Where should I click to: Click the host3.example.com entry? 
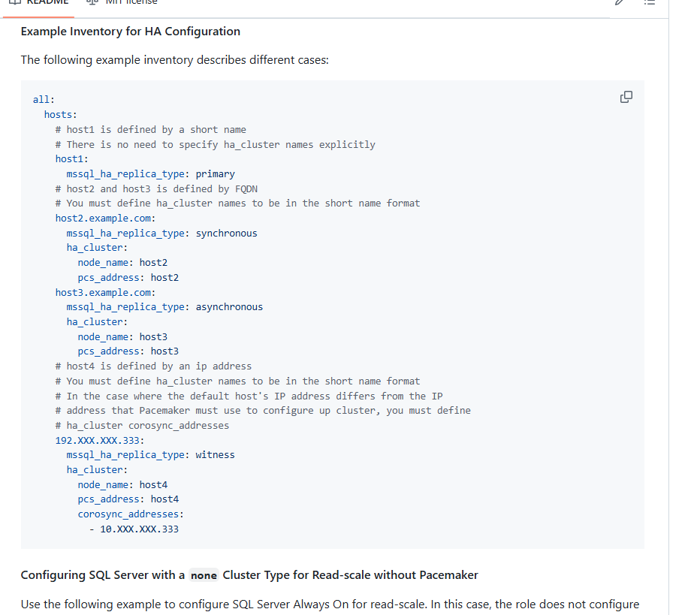coord(105,292)
